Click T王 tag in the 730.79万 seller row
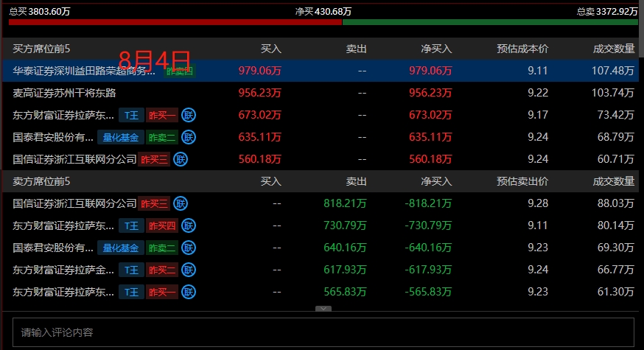644x350 pixels. point(131,226)
